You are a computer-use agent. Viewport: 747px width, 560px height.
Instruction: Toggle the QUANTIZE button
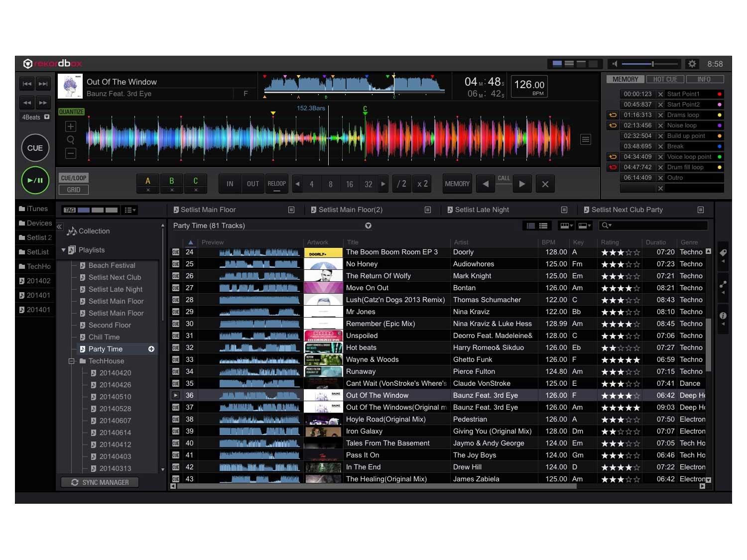point(71,112)
